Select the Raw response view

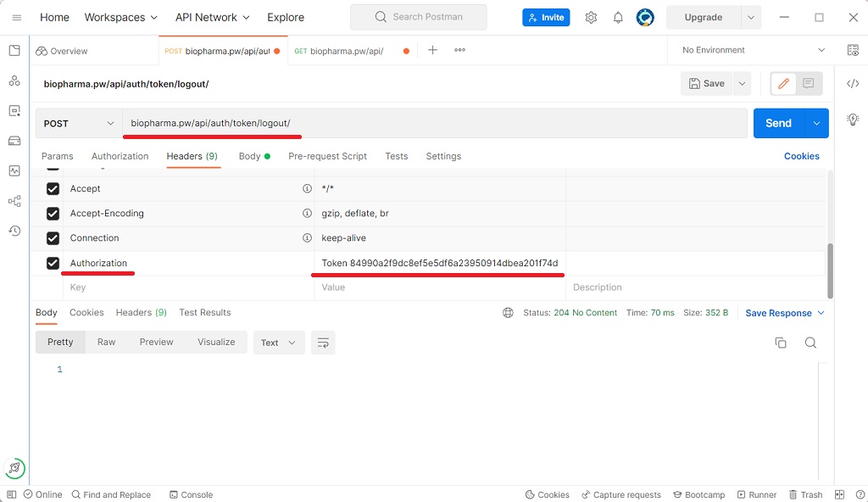(x=106, y=343)
